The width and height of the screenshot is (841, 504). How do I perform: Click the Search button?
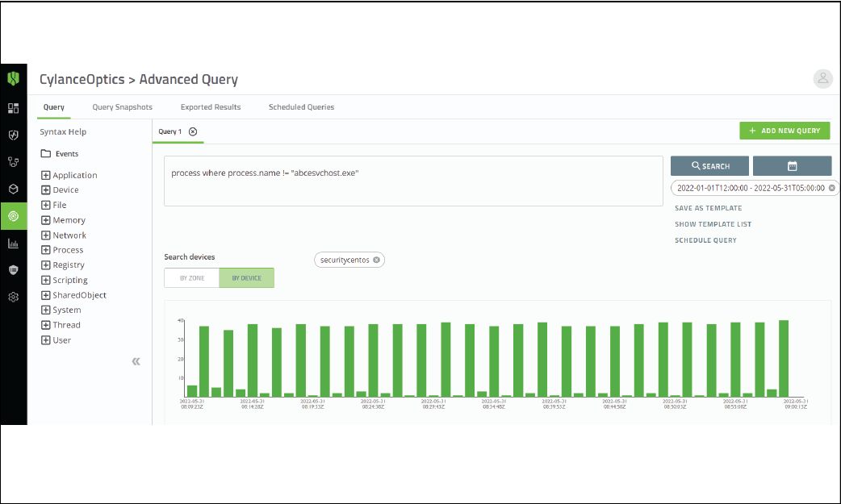709,166
